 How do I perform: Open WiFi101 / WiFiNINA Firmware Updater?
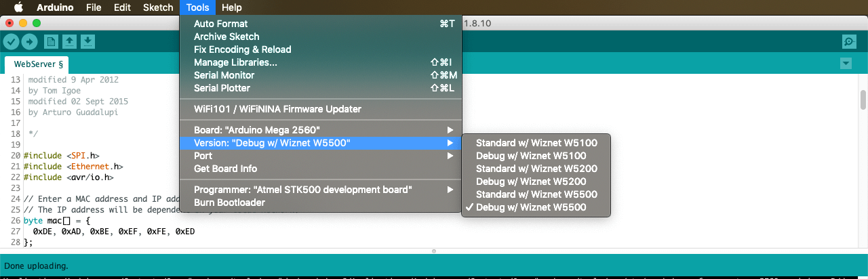pos(321,109)
